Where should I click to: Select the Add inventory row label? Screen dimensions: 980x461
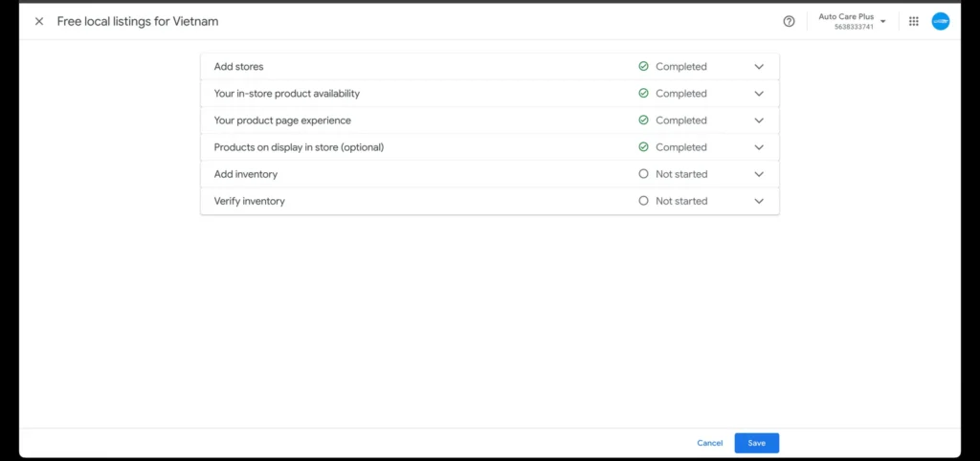click(246, 174)
